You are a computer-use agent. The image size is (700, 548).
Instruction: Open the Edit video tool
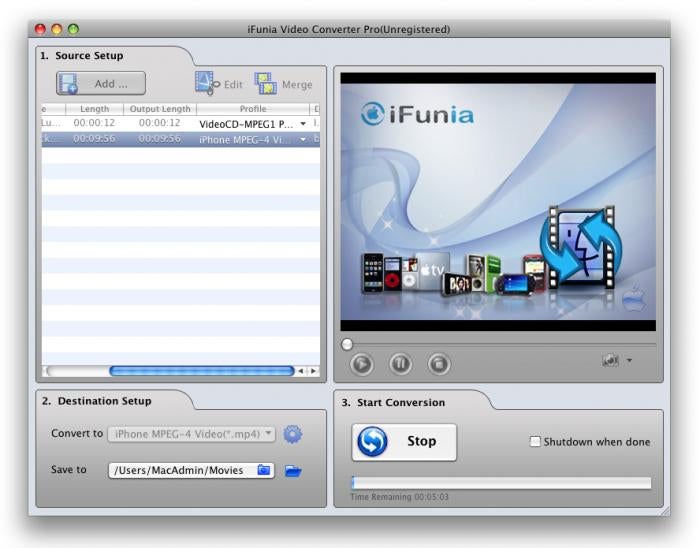point(219,83)
